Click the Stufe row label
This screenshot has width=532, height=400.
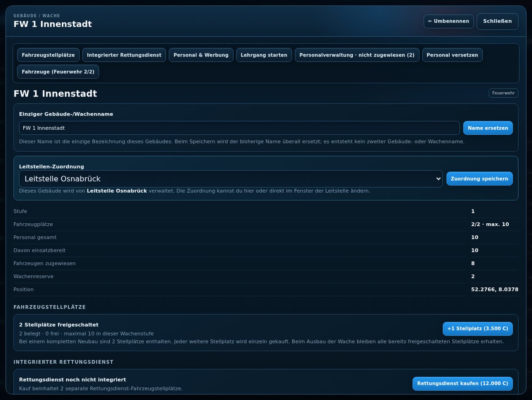pos(20,211)
